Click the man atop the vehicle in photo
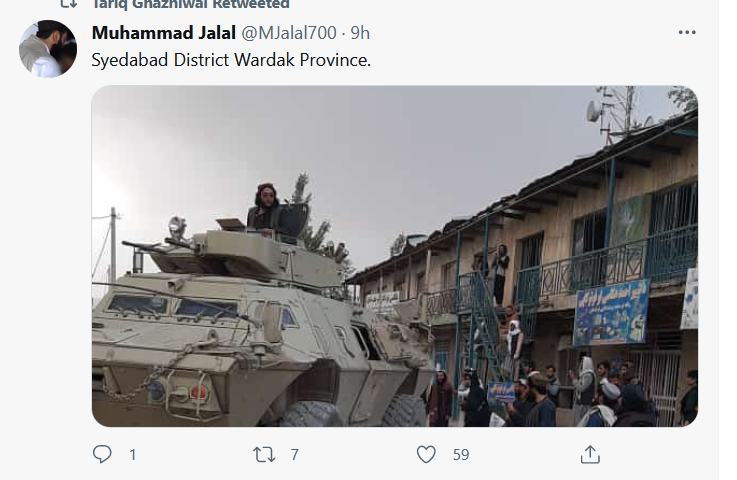737x480 pixels. [265, 208]
